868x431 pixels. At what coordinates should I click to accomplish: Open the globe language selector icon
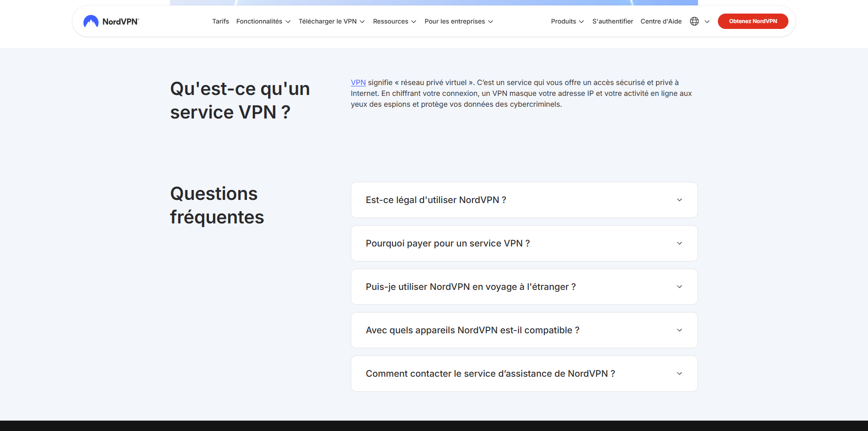point(694,21)
